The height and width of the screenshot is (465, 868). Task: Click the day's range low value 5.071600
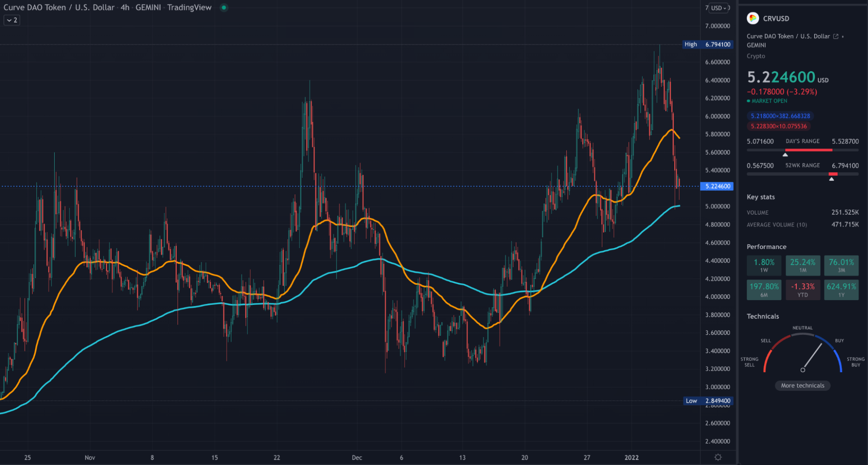760,141
